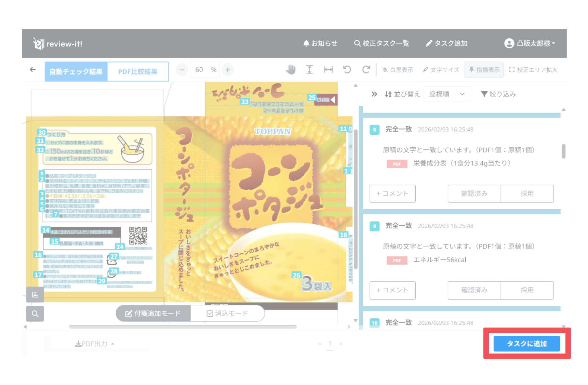Click the zoom percentage input field

pyautogui.click(x=199, y=70)
